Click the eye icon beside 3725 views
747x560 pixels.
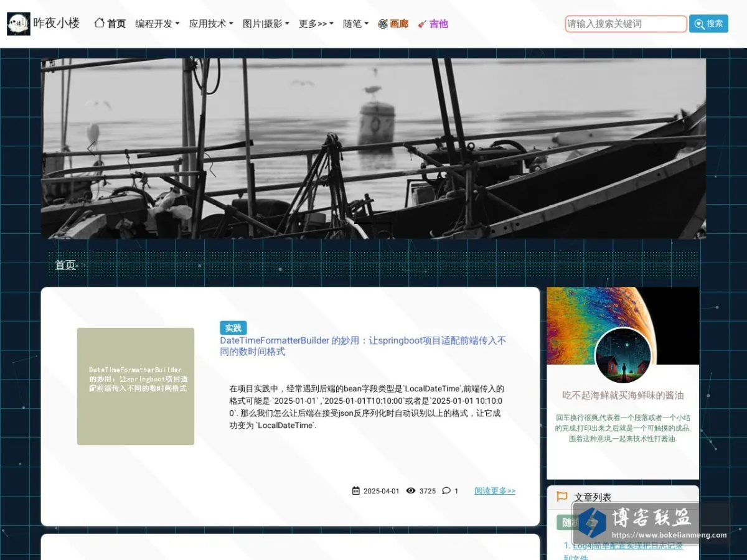(x=411, y=490)
